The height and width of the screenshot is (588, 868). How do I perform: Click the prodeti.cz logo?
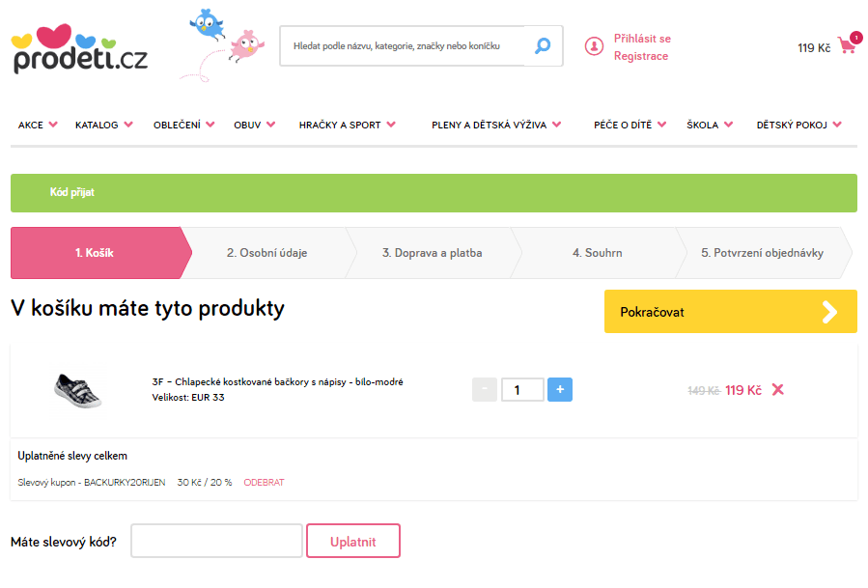click(79, 48)
